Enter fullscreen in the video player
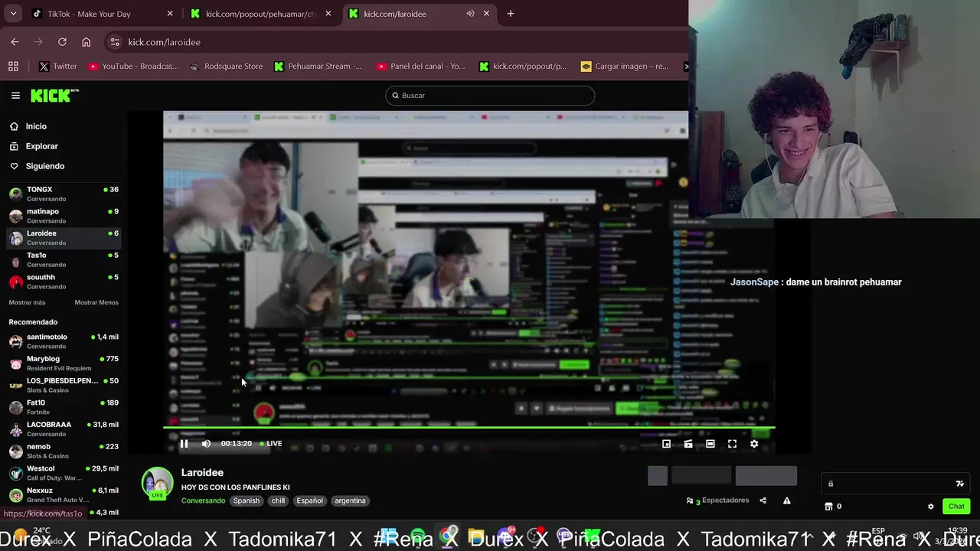Screen dimensions: 980x551 tap(732, 444)
